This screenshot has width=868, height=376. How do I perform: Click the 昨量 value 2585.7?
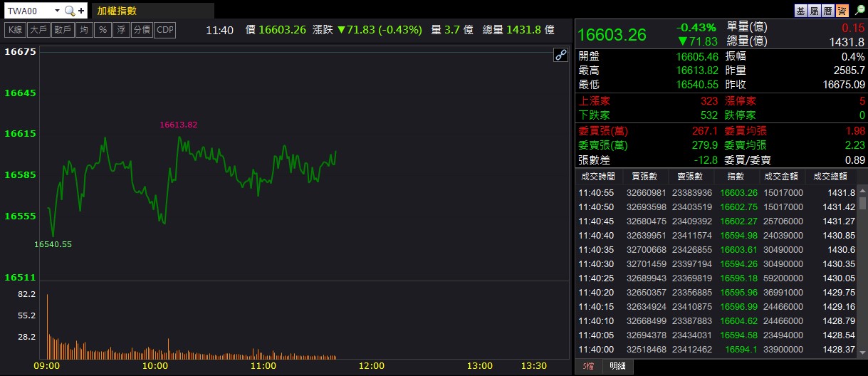tap(849, 70)
